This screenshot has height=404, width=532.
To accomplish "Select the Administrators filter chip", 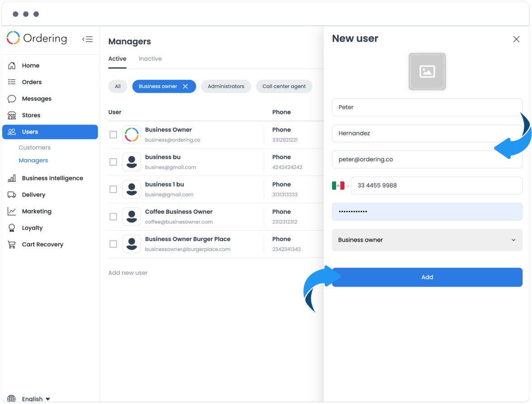I will [226, 87].
